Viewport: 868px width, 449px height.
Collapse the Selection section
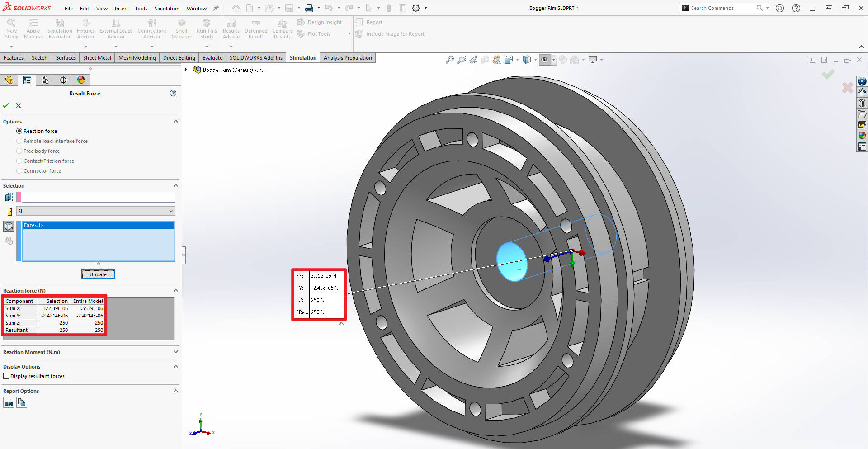pos(176,185)
